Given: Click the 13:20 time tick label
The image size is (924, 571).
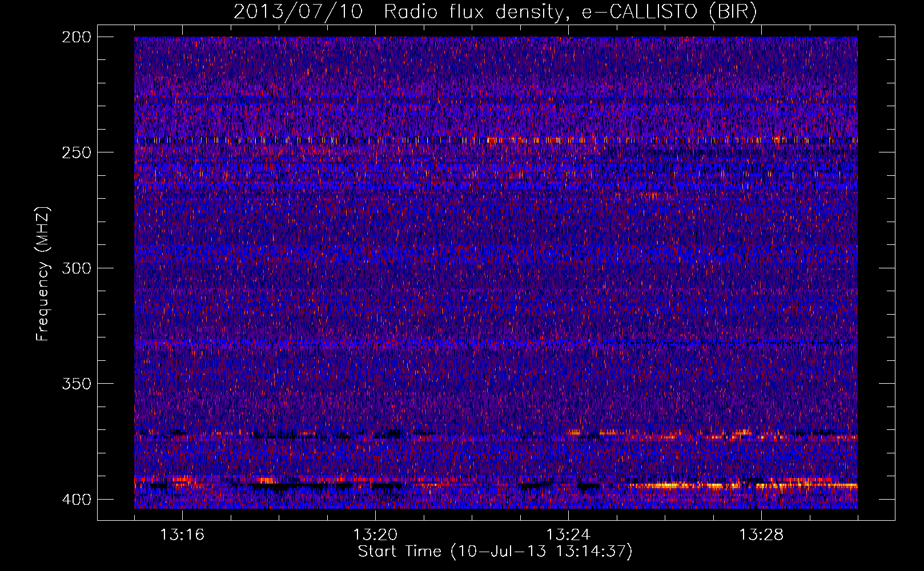Looking at the screenshot, I should pos(375,535).
